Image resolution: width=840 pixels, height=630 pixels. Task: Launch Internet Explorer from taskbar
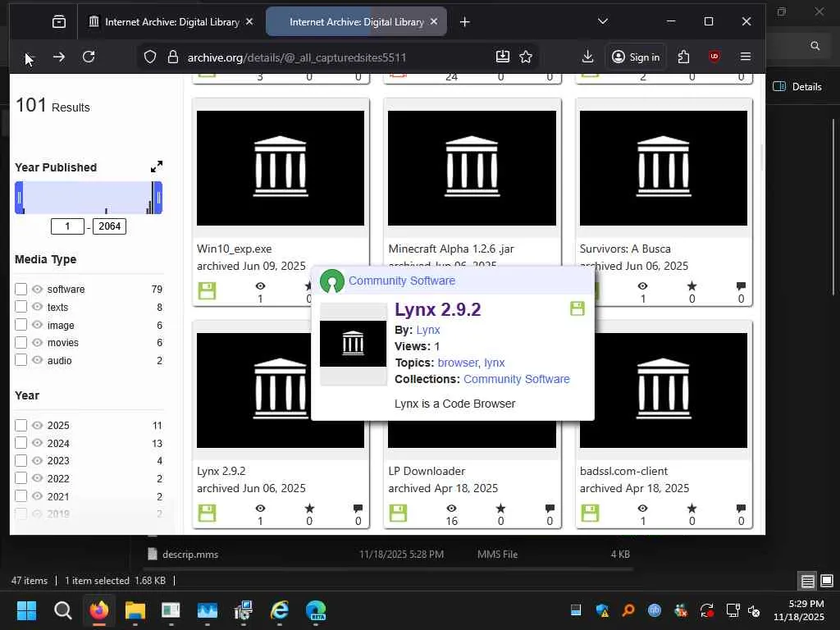pos(279,610)
